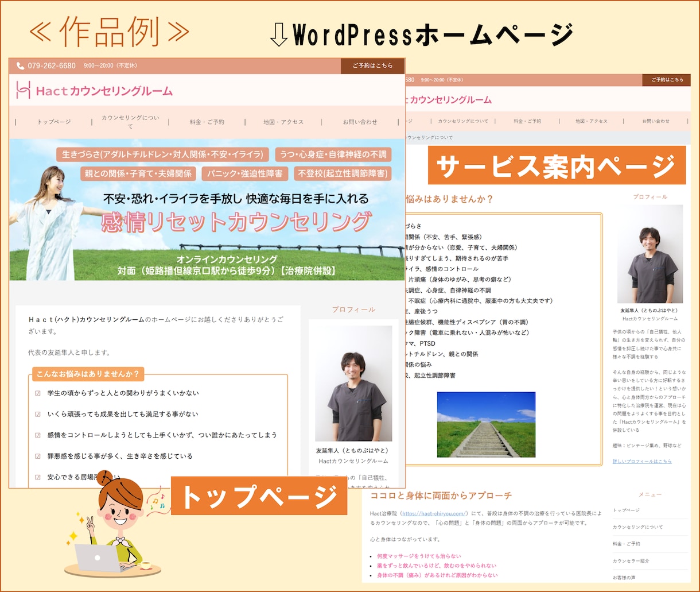700x592 pixels.
Task: Open カウンセリングについて menu in top page navigation
Action: [x=130, y=122]
